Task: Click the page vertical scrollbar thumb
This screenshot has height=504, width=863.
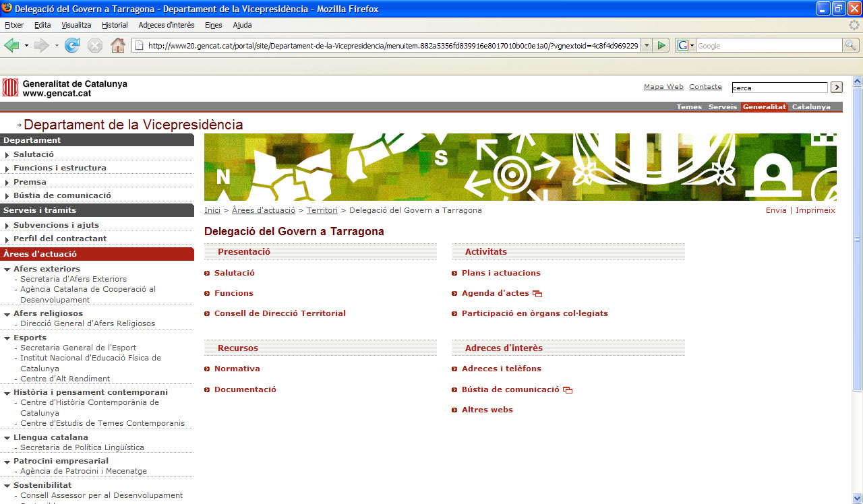Action: (857, 236)
